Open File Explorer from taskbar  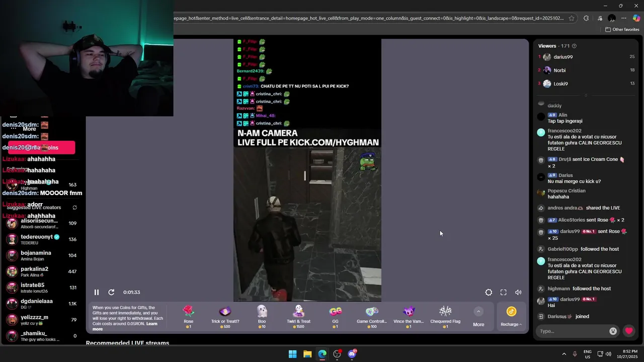(307, 354)
